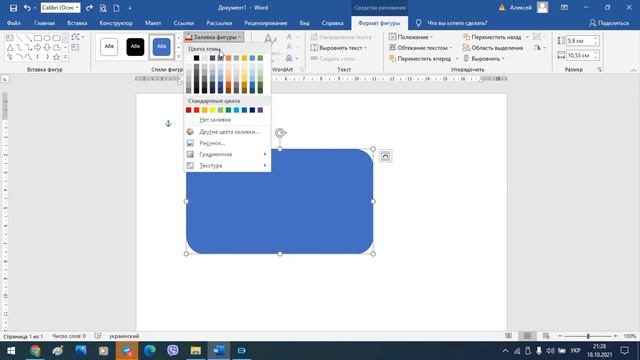
Task: Select the right arrow shape in gallery
Action: coord(38,47)
